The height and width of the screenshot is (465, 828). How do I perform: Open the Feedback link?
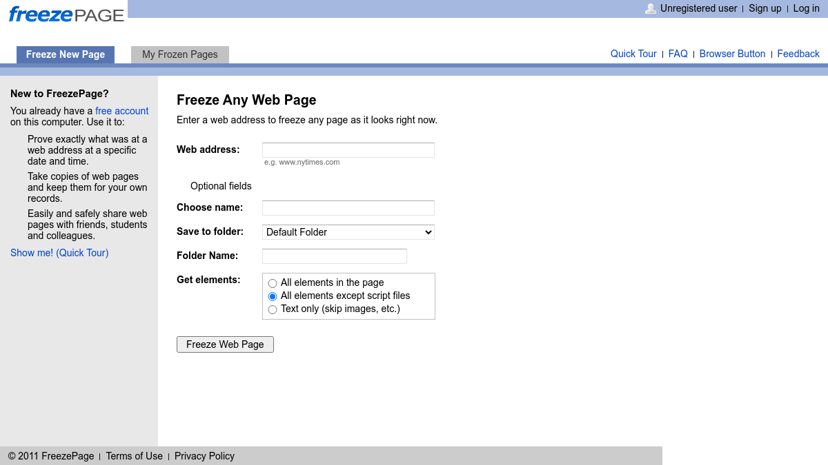[x=798, y=54]
